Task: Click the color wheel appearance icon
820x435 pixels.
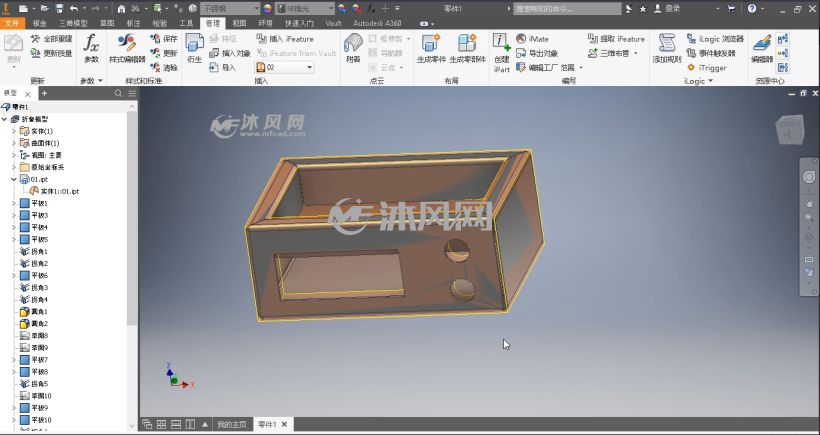Action: [x=267, y=8]
